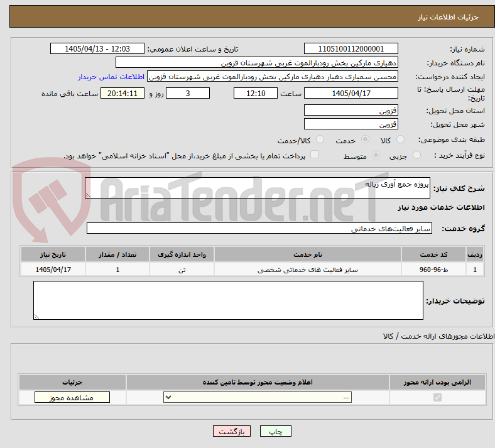Click the الزامی بودن ارائه مجوز header
495x448 pixels.
(437, 382)
